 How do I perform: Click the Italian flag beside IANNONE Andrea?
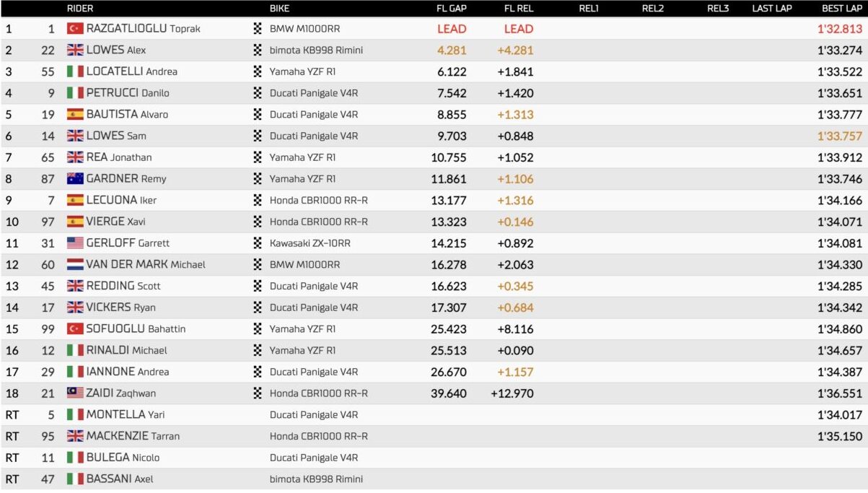pos(75,372)
